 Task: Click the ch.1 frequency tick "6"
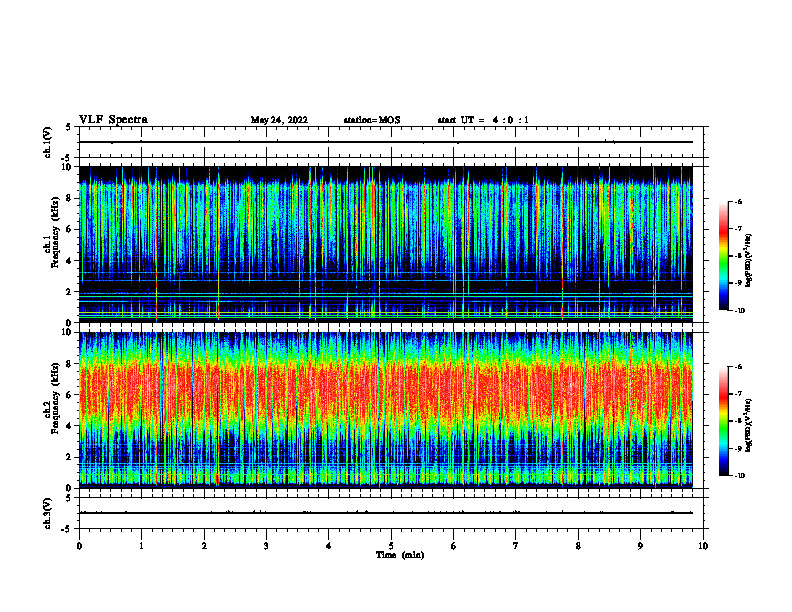(70, 229)
